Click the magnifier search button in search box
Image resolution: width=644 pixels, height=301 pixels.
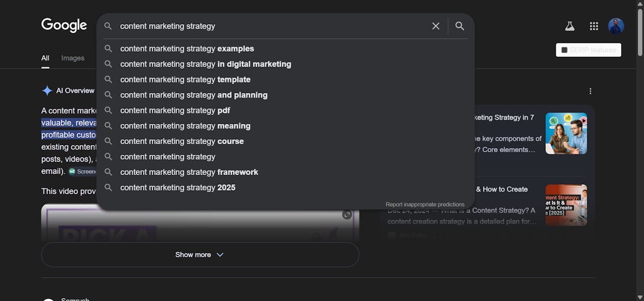pos(460,26)
